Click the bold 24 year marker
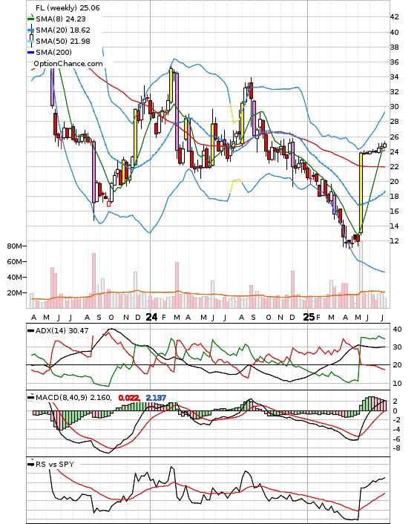 tap(151, 317)
